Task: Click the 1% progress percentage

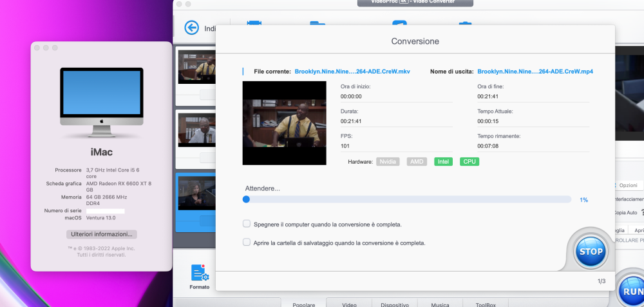Action: [583, 200]
